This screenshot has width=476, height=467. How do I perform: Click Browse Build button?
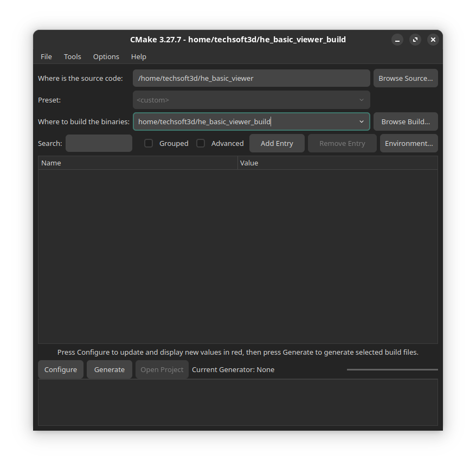(x=406, y=121)
